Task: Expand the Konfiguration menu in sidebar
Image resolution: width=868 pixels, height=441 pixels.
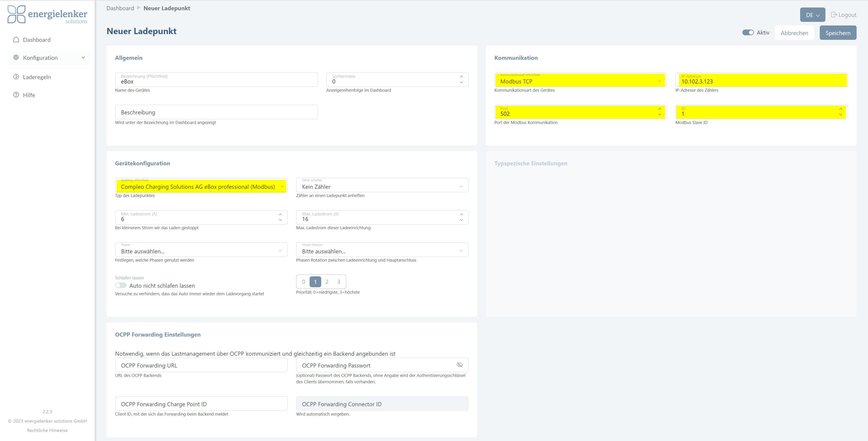Action: pos(83,58)
